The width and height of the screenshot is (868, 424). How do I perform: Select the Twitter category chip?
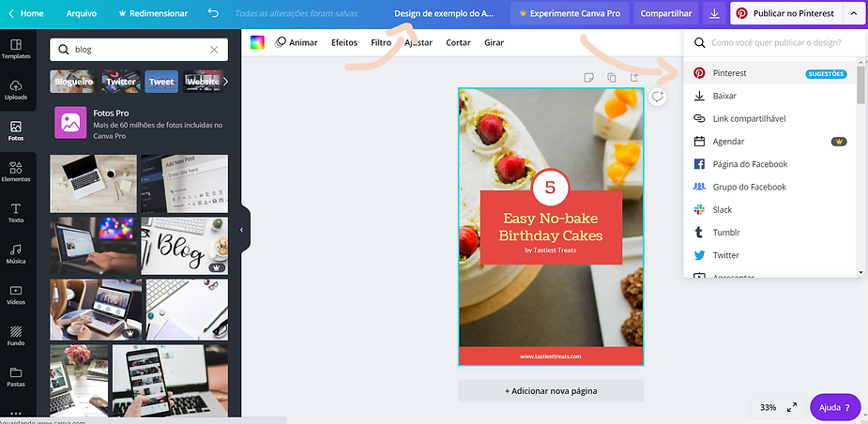(x=121, y=82)
